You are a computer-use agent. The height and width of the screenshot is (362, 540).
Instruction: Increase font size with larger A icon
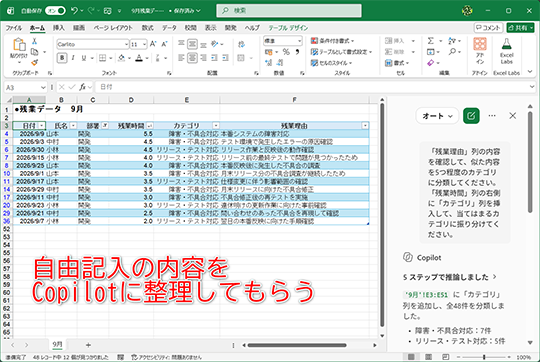pyautogui.click(x=153, y=44)
